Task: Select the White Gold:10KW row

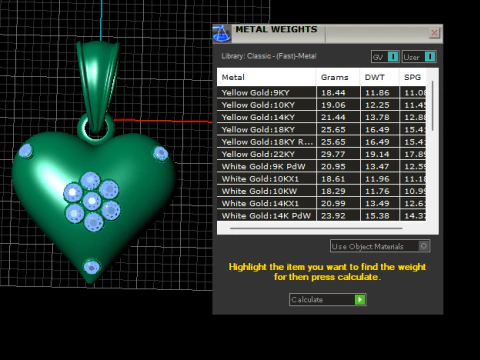Action: point(321,191)
